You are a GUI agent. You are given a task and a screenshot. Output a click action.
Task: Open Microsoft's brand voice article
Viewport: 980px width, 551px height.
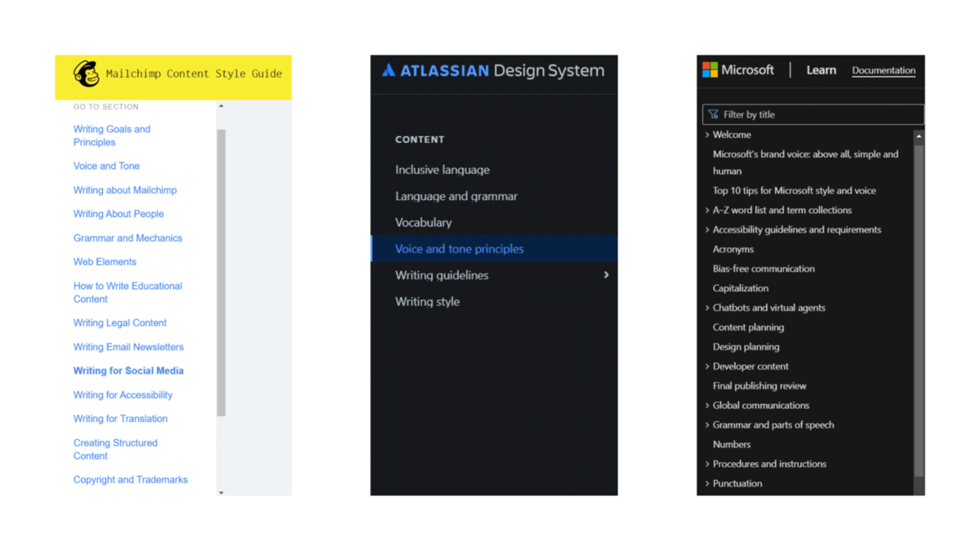pos(805,162)
